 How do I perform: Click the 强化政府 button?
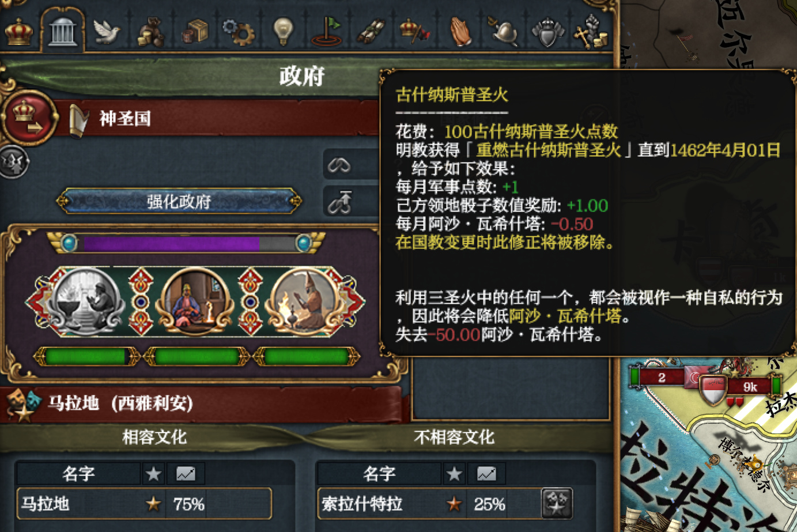179,202
